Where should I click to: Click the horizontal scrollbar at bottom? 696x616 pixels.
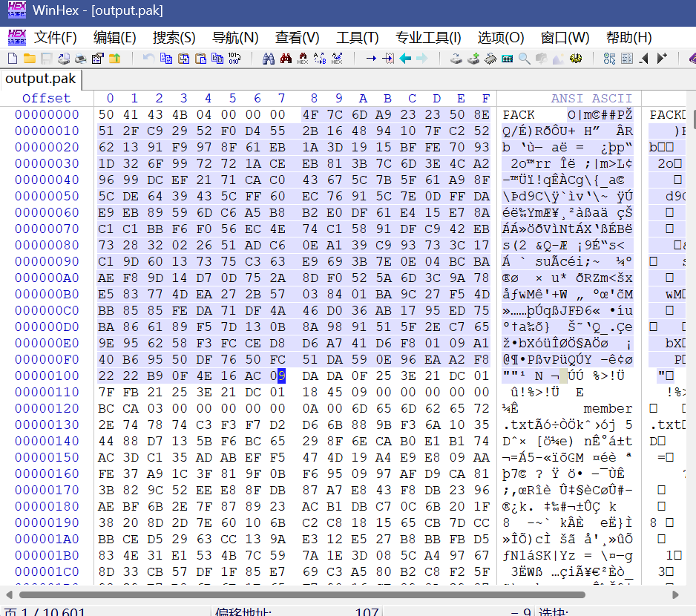(334, 595)
